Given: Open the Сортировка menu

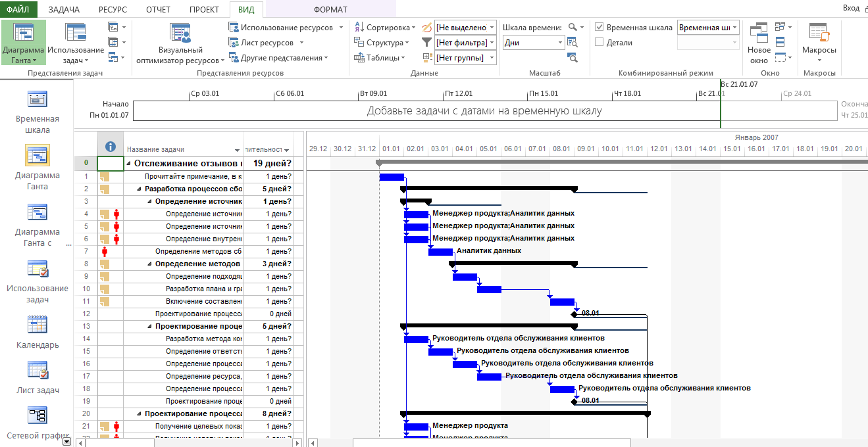Looking at the screenshot, I should pos(385,28).
